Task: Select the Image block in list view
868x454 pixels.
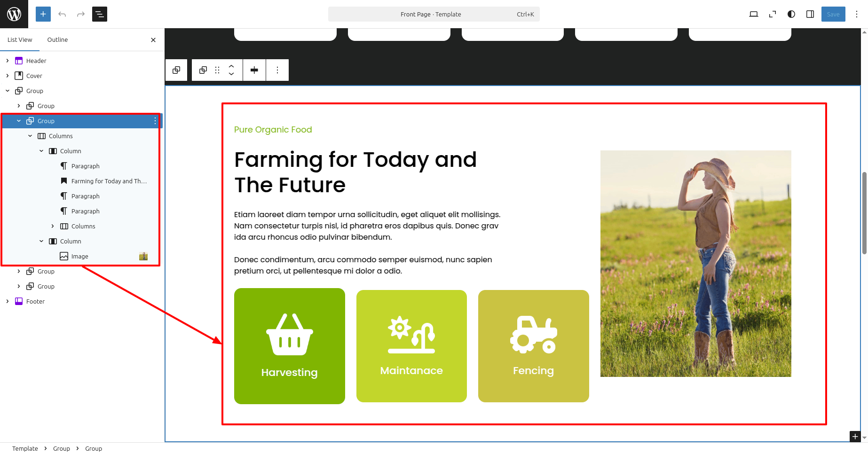Action: coord(80,256)
